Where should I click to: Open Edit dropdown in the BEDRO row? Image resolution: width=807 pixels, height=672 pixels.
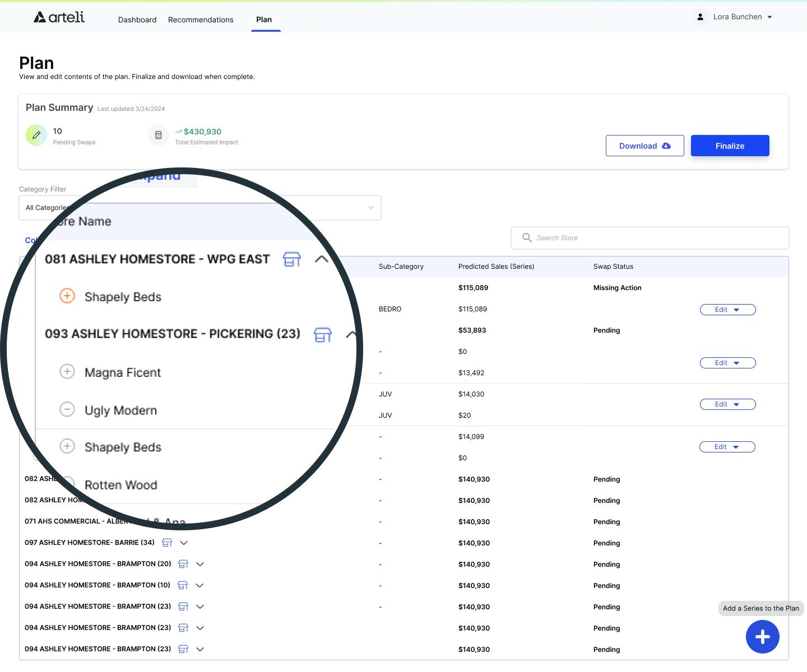click(x=727, y=310)
